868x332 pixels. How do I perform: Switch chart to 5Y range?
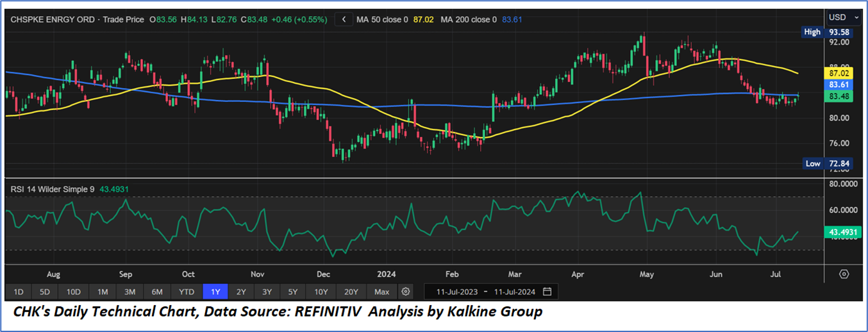[292, 292]
